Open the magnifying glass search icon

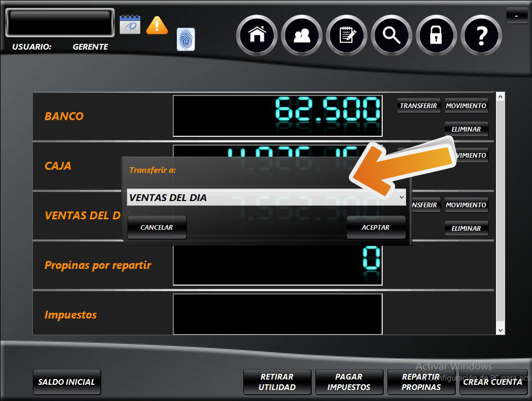pyautogui.click(x=392, y=36)
